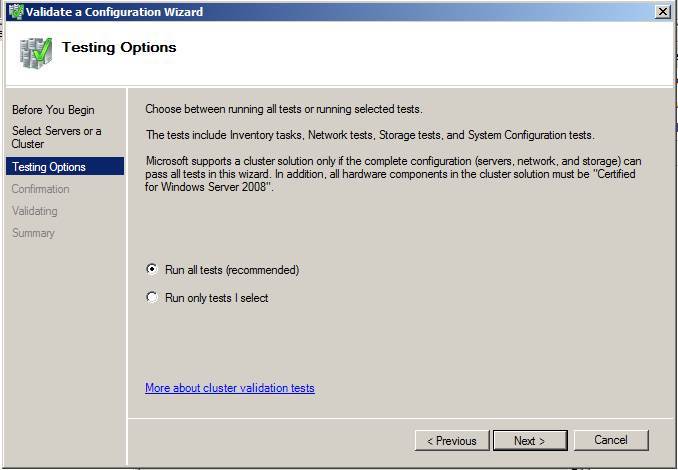Click the large checklist icon beside the heading
Viewport: 678px width, 470px height.
pos(35,53)
